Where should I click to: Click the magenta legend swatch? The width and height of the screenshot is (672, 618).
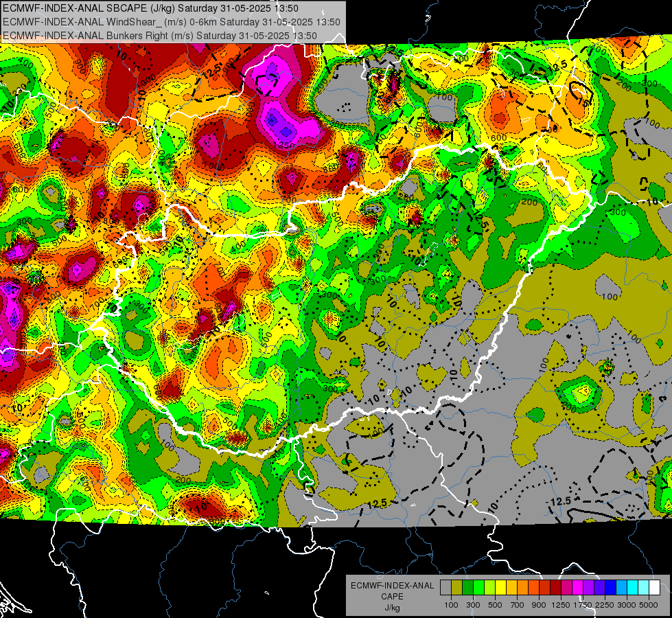[578, 588]
